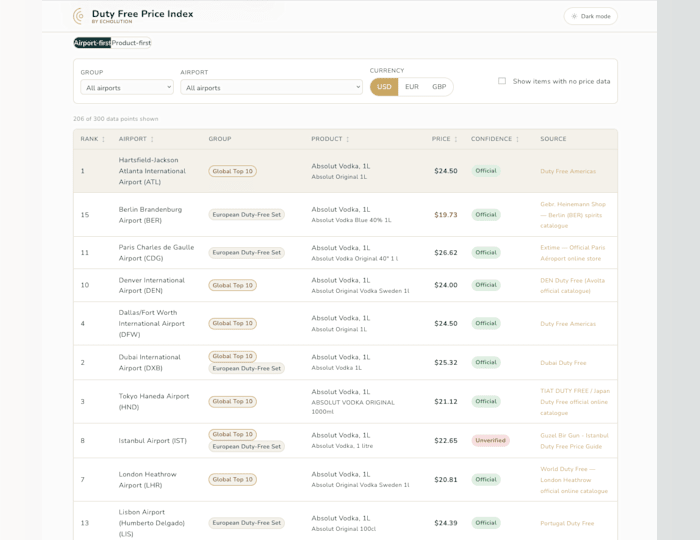
Task: Click Unverified badge in Istanbul row
Action: 490,440
